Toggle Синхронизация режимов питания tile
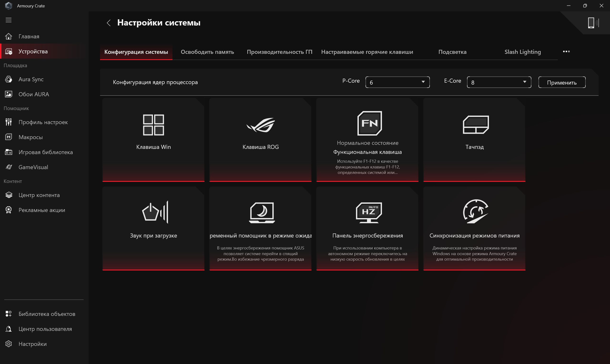Screen dimensions: 610x364 tap(474, 228)
